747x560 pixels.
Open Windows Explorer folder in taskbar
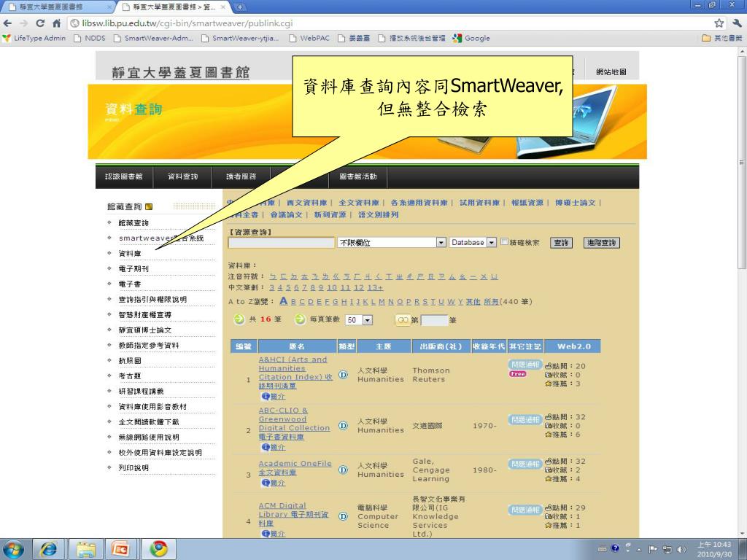point(86,549)
